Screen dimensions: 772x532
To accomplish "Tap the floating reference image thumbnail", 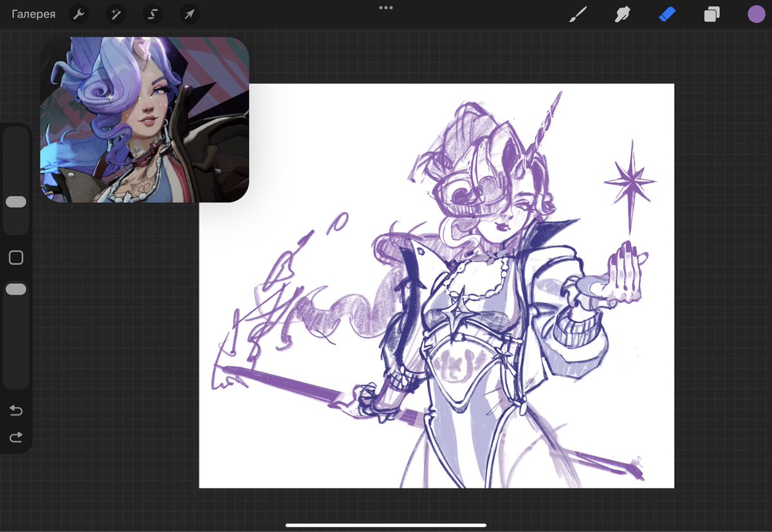I will pos(145,120).
